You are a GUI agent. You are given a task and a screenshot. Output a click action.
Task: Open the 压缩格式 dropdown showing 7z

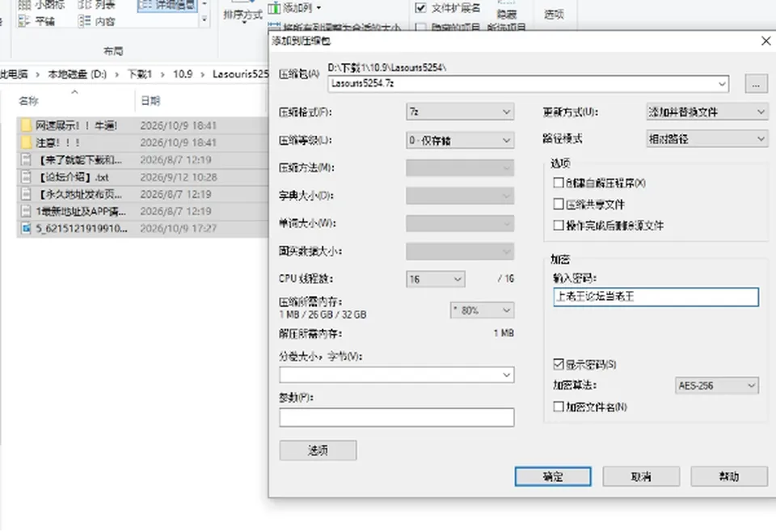click(x=460, y=112)
